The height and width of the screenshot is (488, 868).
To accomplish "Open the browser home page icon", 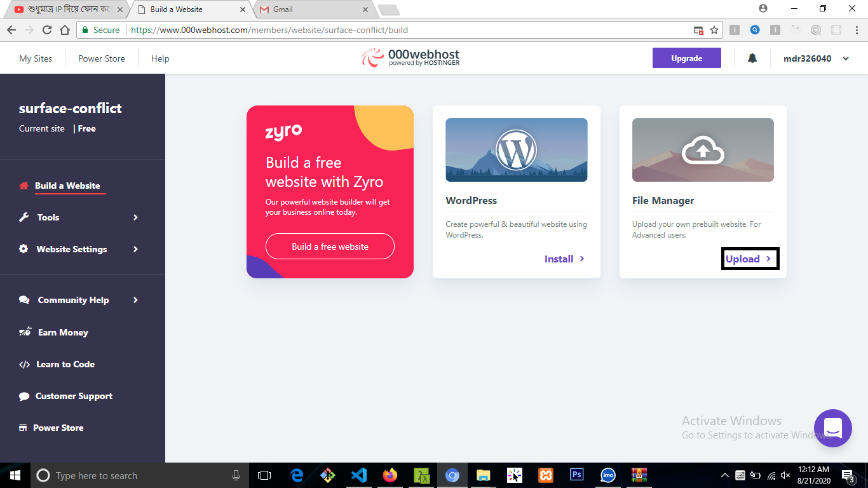I will [64, 30].
